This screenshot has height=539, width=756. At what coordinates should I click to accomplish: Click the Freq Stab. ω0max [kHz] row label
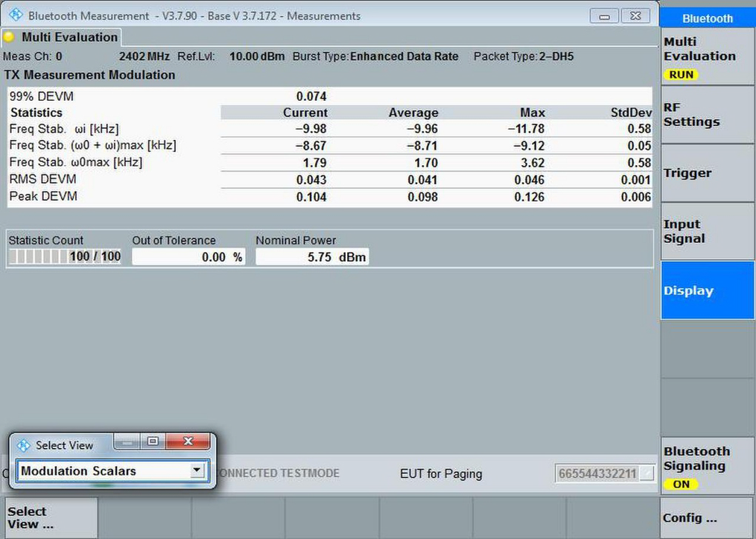(x=76, y=162)
